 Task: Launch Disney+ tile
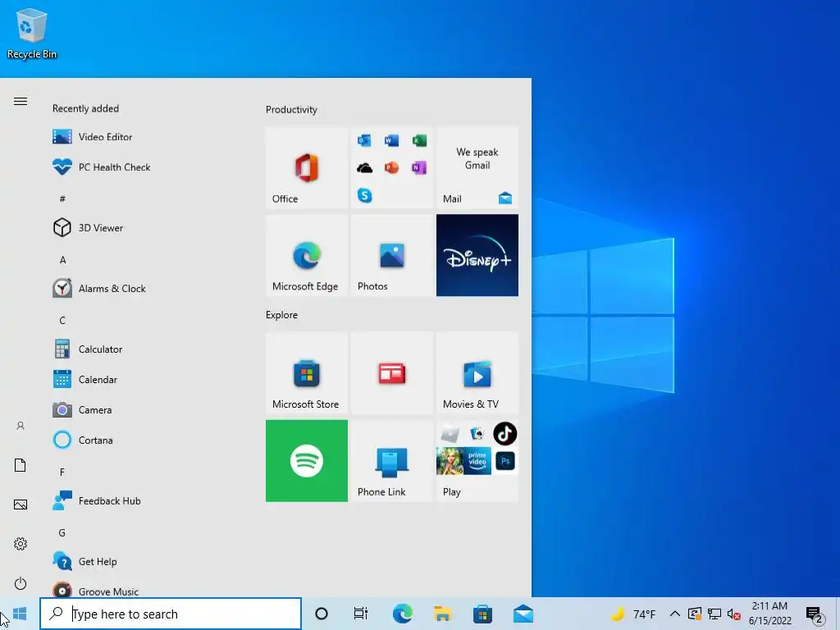pos(477,256)
